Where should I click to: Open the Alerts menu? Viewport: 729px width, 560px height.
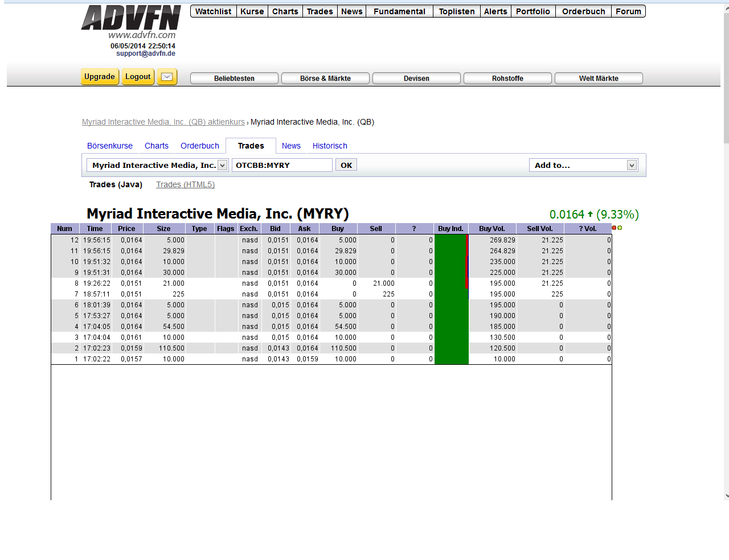(495, 11)
